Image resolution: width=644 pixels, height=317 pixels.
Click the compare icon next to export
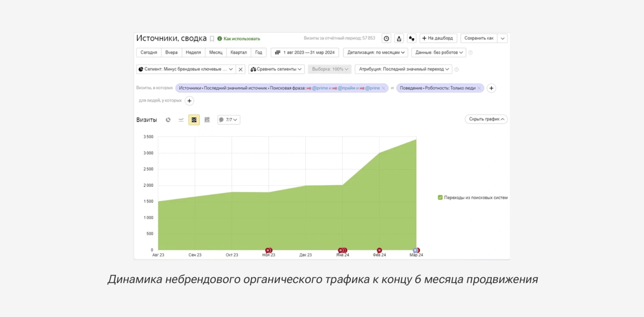pos(412,38)
